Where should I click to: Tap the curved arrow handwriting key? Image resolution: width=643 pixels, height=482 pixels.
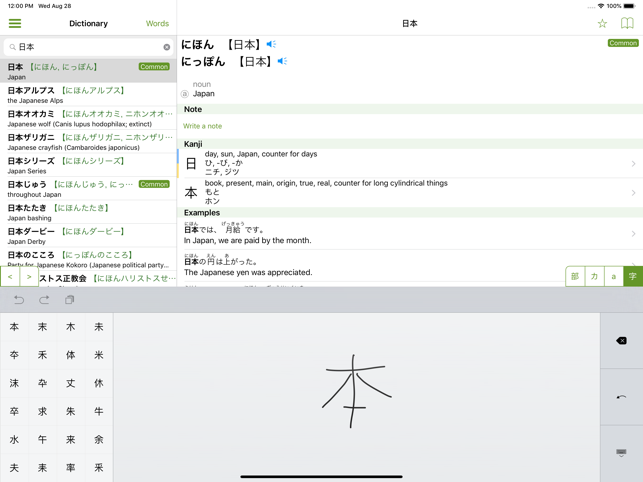(x=621, y=397)
